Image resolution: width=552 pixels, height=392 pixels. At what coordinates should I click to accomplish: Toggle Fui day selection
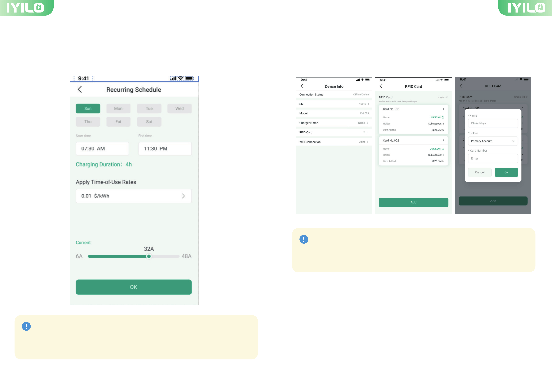coord(118,122)
